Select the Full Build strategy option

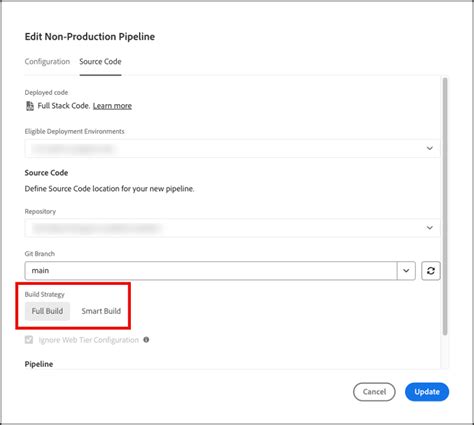tap(47, 311)
